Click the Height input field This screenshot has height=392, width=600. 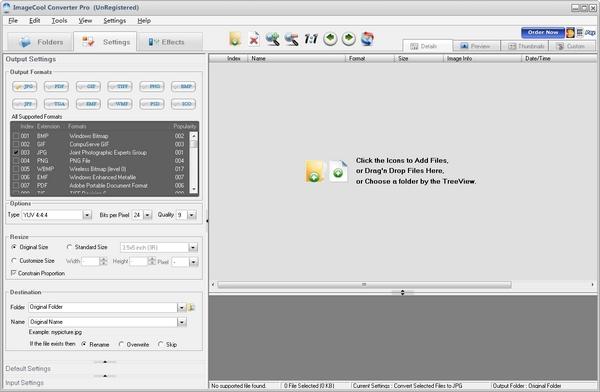(139, 261)
